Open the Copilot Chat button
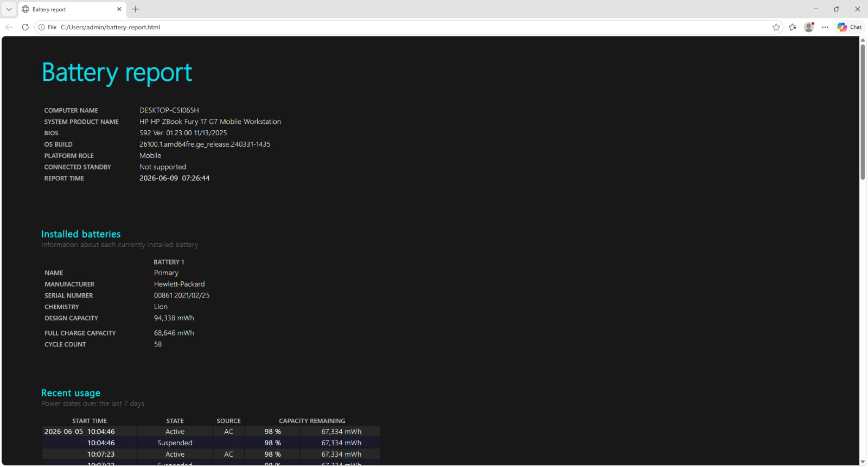This screenshot has width=868, height=467. (x=850, y=27)
